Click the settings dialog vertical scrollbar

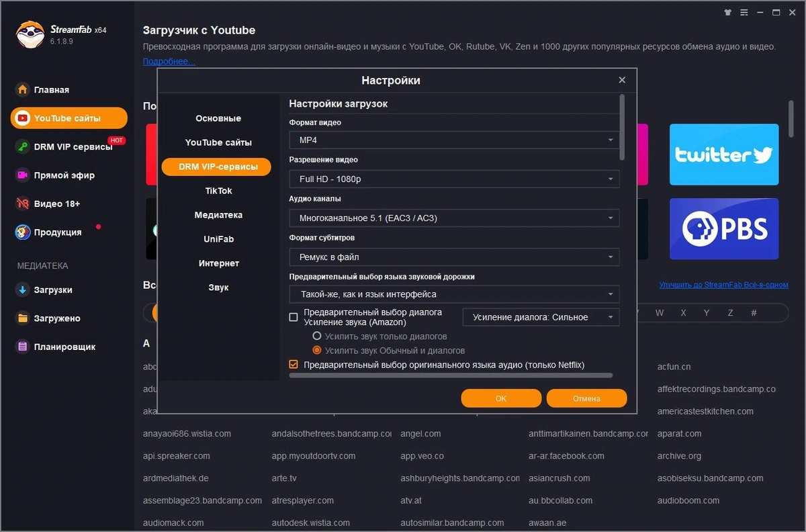click(622, 128)
